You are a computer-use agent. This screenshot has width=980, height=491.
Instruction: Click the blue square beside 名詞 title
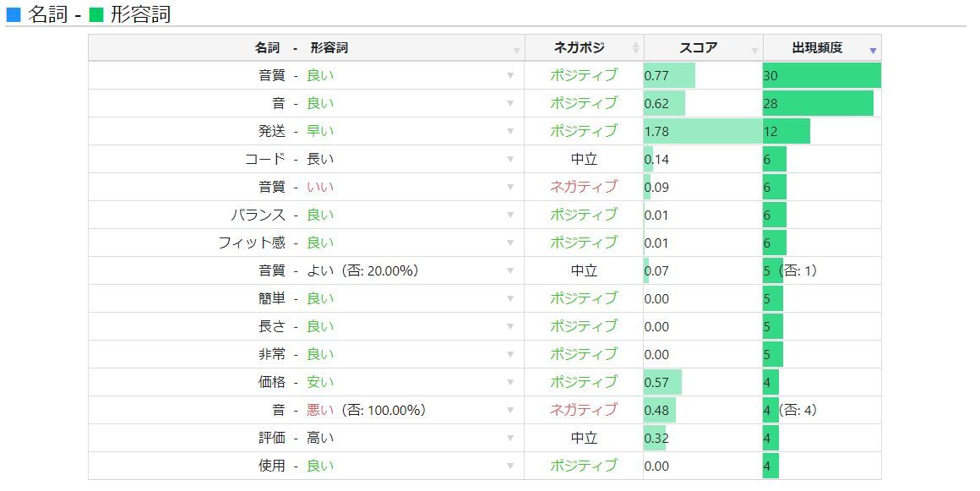tap(14, 14)
